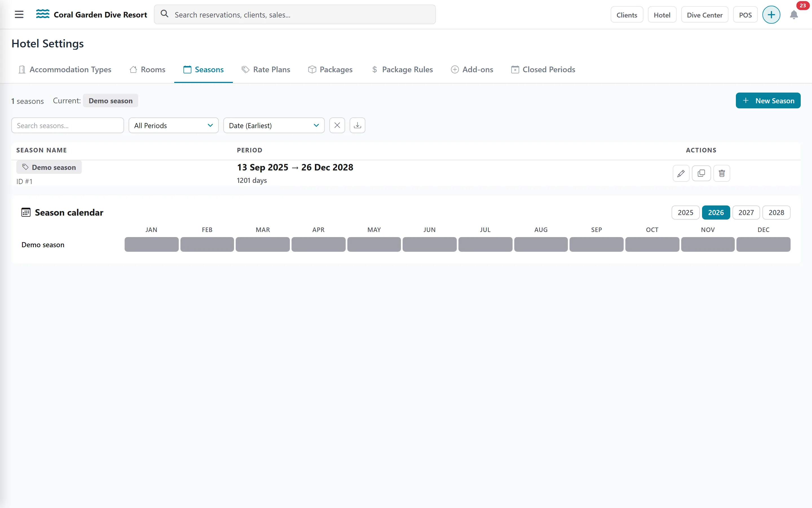Open the round quick-add plus button

coord(771,15)
